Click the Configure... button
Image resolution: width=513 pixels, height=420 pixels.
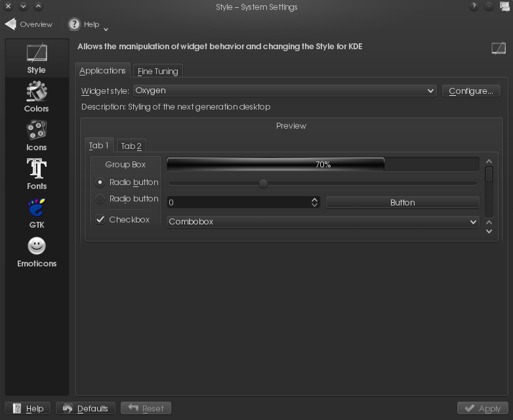point(471,91)
